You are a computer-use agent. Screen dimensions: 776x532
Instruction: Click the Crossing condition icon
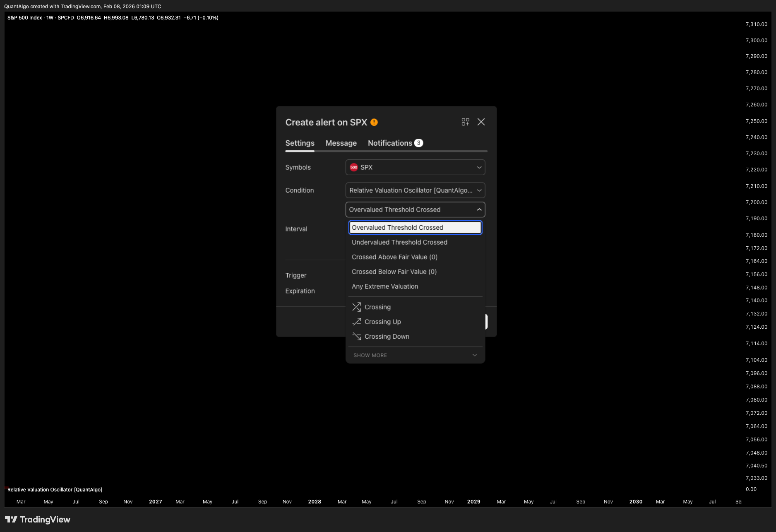coord(356,307)
